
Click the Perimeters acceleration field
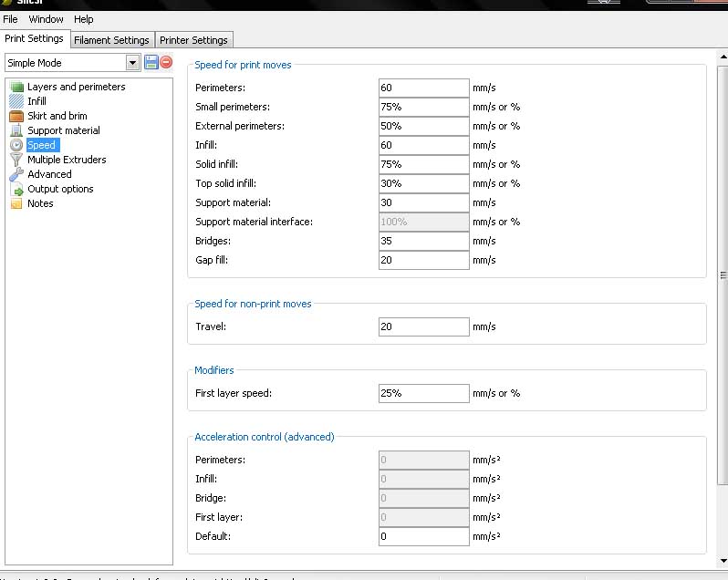pos(424,460)
